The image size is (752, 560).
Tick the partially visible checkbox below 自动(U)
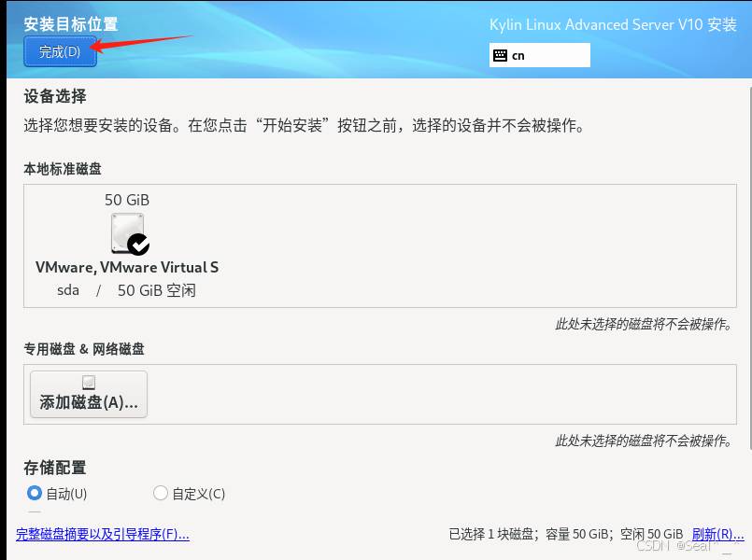(x=35, y=511)
